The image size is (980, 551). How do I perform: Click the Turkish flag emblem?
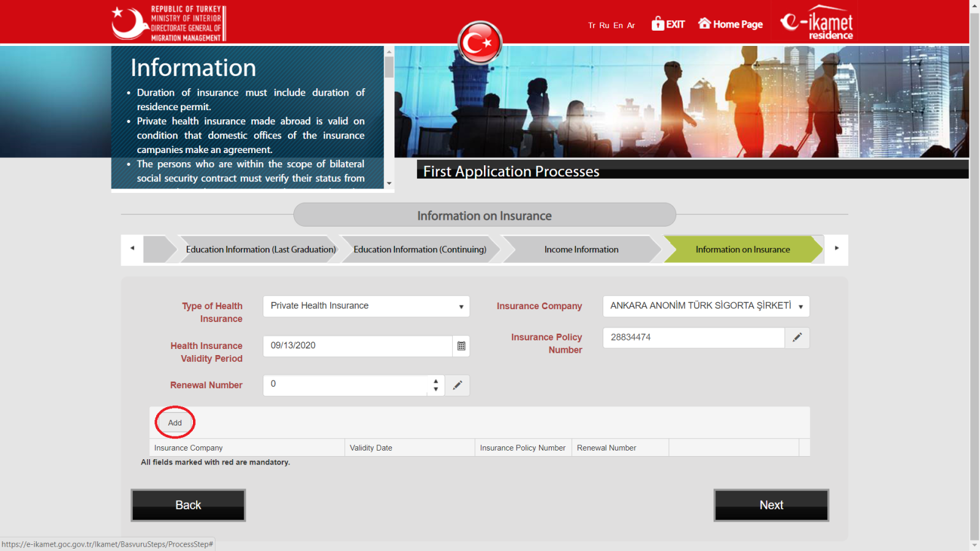click(480, 43)
